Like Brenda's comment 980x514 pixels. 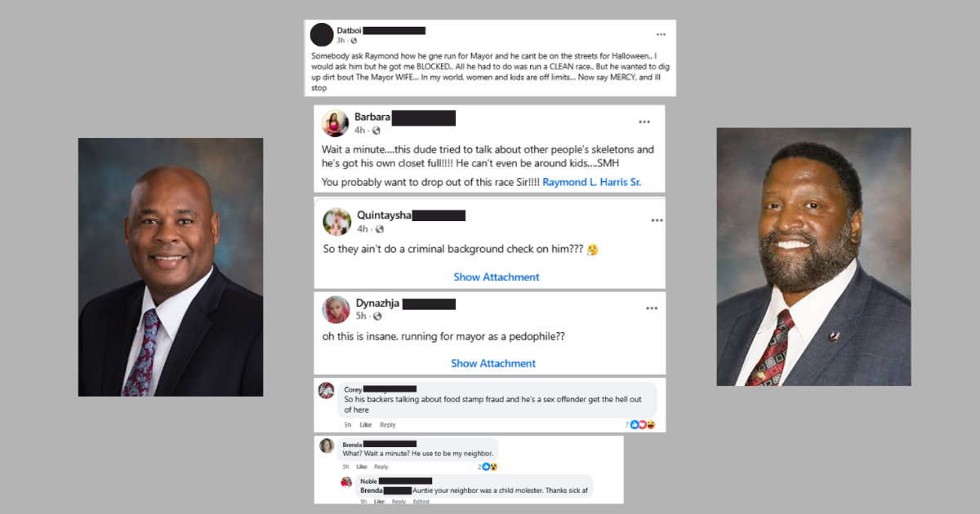point(361,467)
